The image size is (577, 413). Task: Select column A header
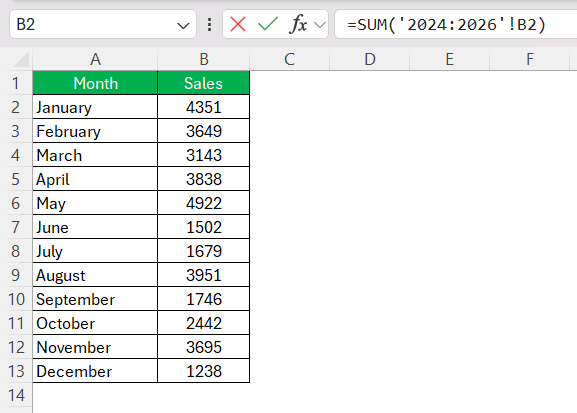point(95,59)
